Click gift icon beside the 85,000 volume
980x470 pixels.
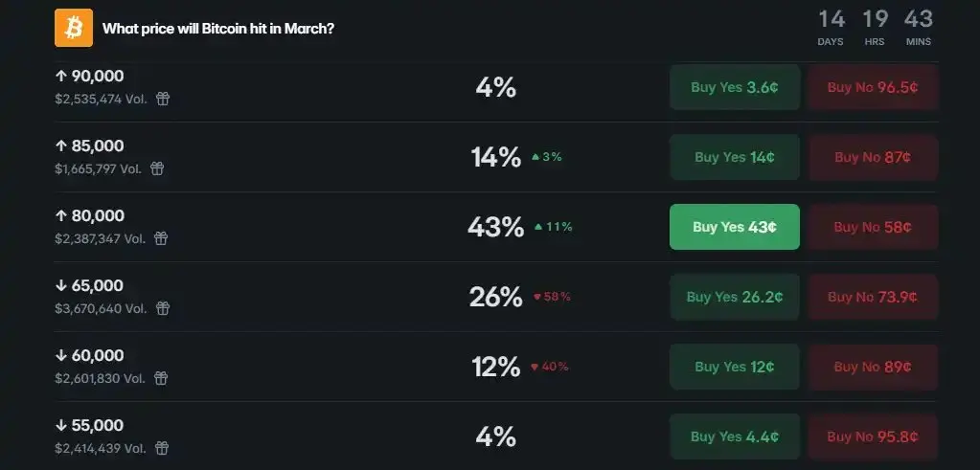pos(157,168)
